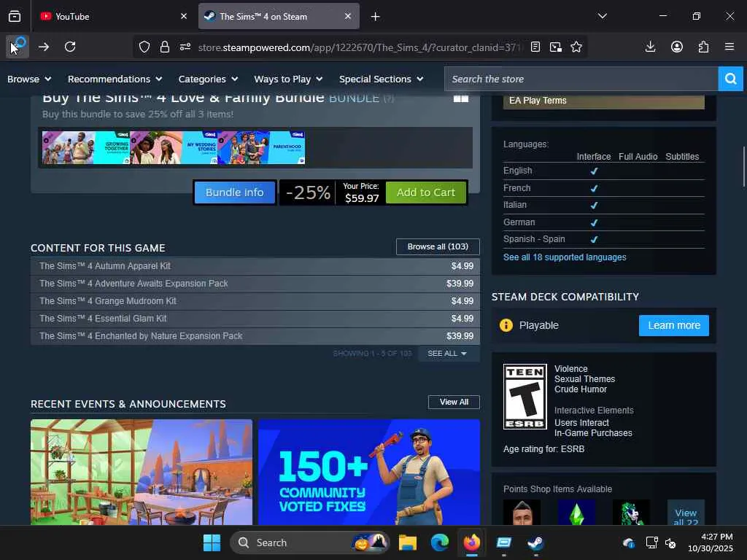Click View all 22 points shop items
This screenshot has height=560, width=747.
coord(686,513)
